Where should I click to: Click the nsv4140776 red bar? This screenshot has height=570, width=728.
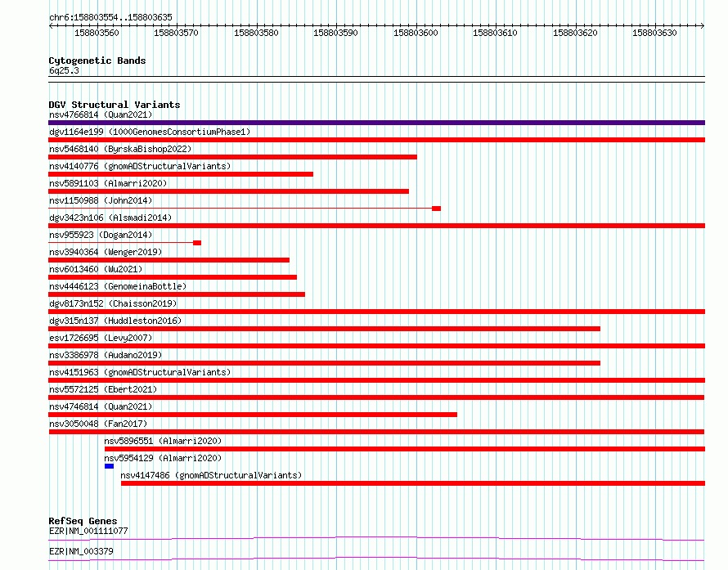tap(181, 174)
